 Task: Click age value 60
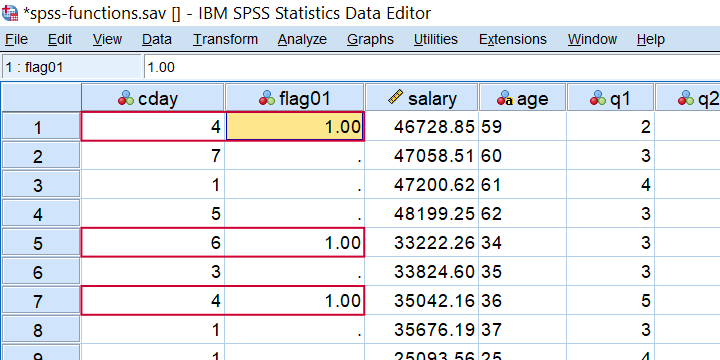point(491,156)
